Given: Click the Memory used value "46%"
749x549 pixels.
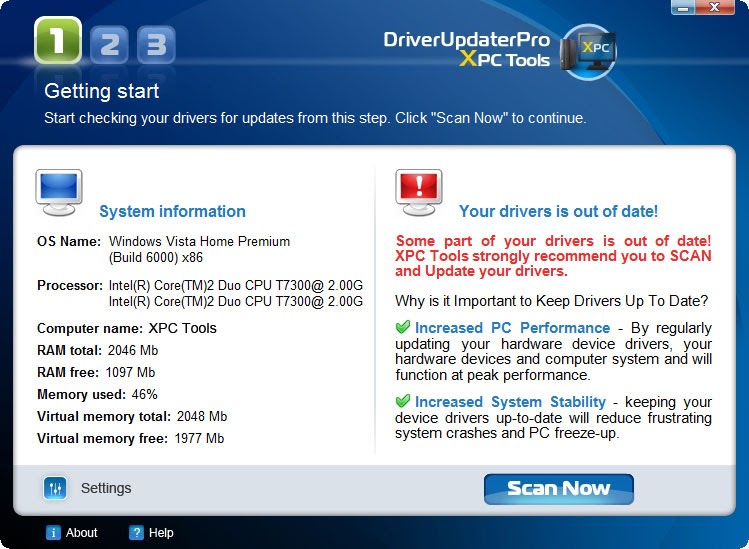Looking at the screenshot, I should (145, 394).
